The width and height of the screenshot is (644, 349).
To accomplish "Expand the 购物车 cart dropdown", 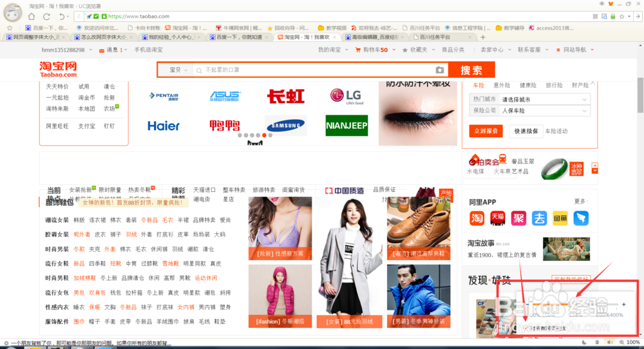I will (375, 50).
